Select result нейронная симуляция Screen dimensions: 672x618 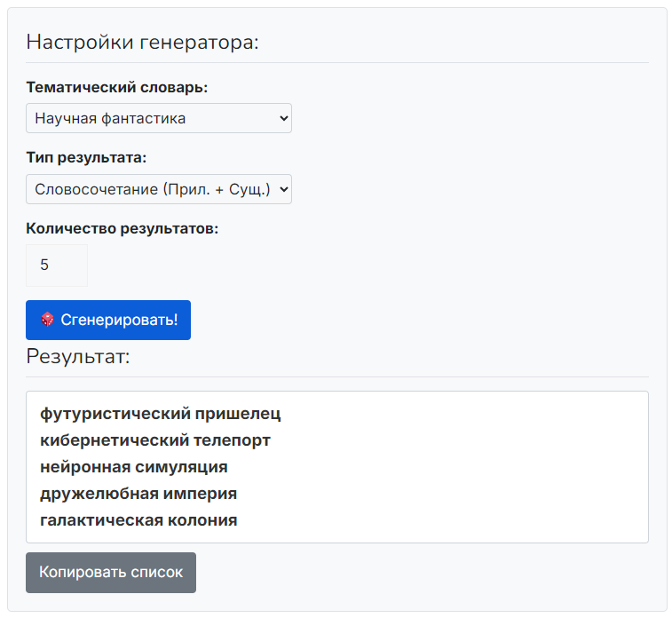tap(134, 467)
